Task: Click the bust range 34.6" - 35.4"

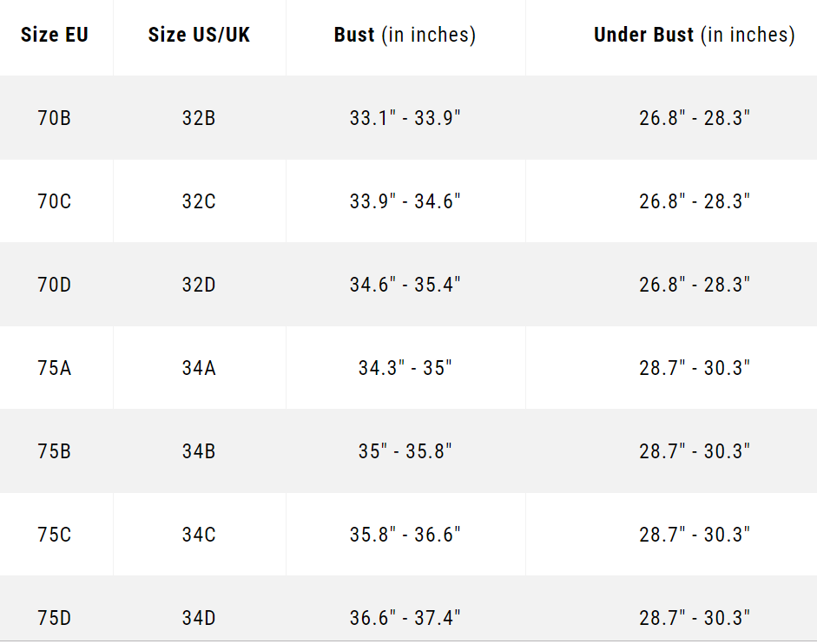Action: click(x=405, y=285)
